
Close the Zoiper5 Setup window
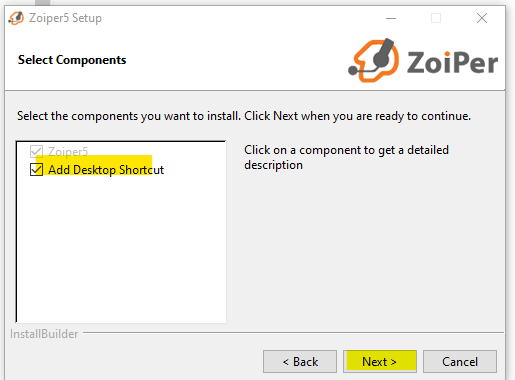(482, 18)
